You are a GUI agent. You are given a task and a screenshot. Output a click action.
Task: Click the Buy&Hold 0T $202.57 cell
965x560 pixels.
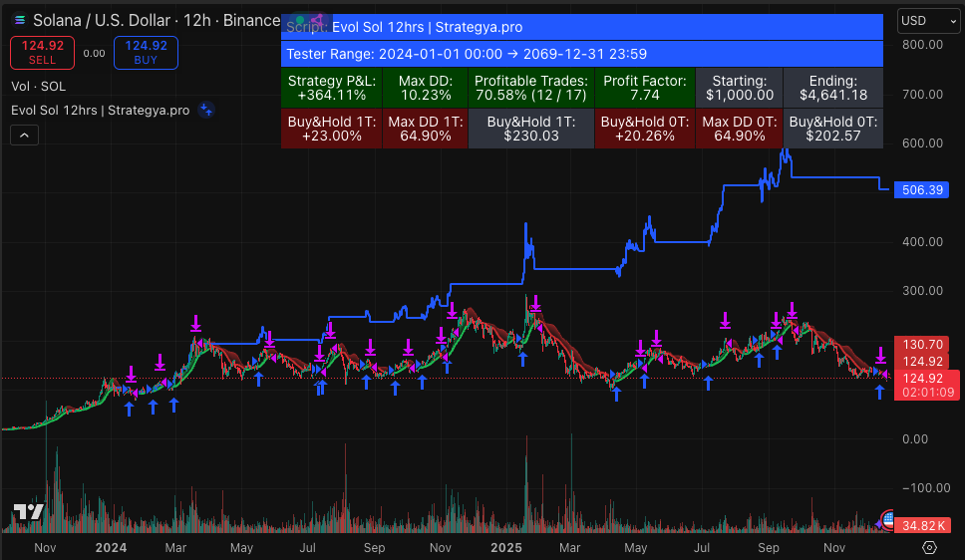pyautogui.click(x=833, y=129)
